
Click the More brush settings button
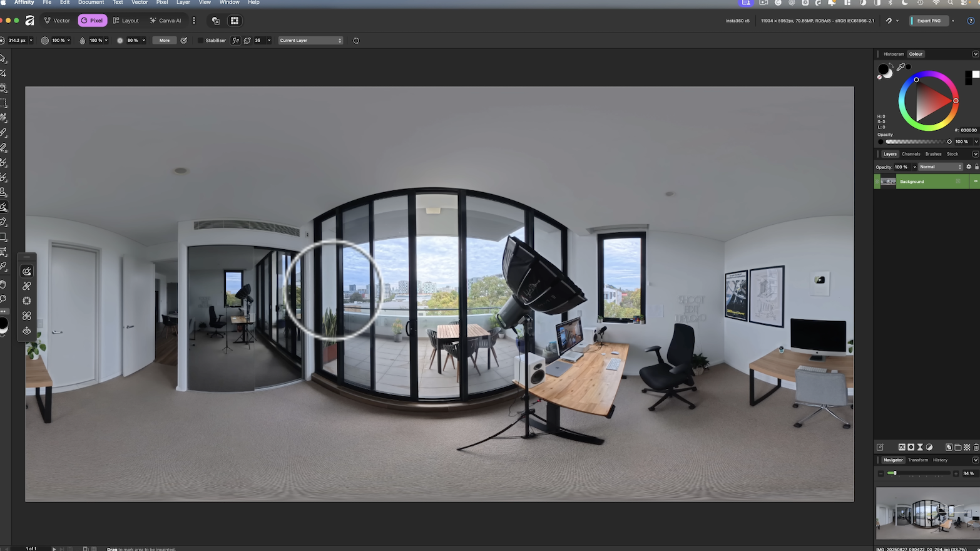[x=165, y=41]
